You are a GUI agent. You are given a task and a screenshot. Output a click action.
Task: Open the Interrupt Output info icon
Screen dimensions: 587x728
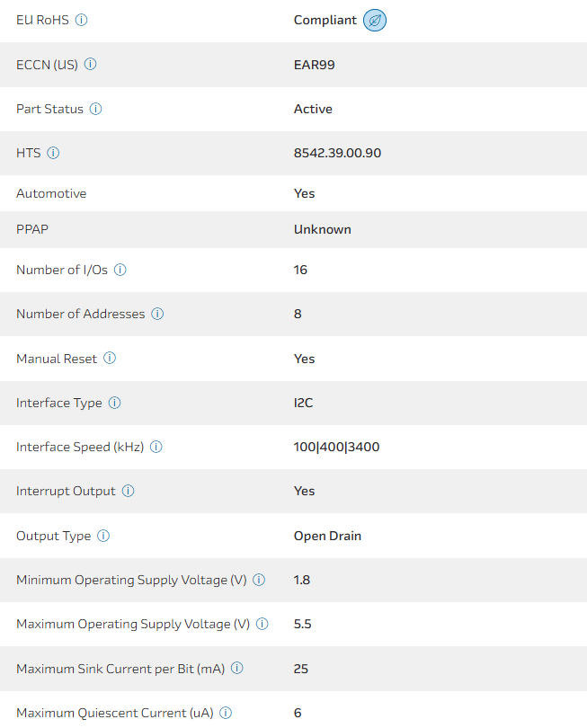point(129,491)
